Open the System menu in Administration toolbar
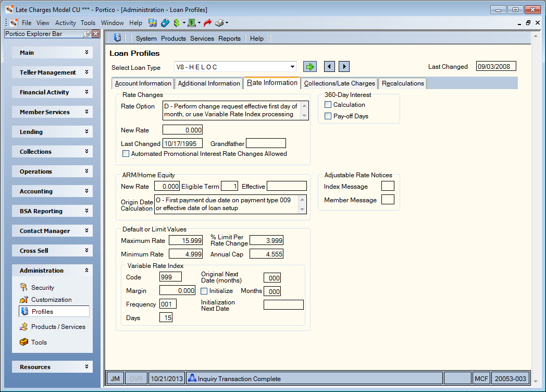 coord(146,39)
